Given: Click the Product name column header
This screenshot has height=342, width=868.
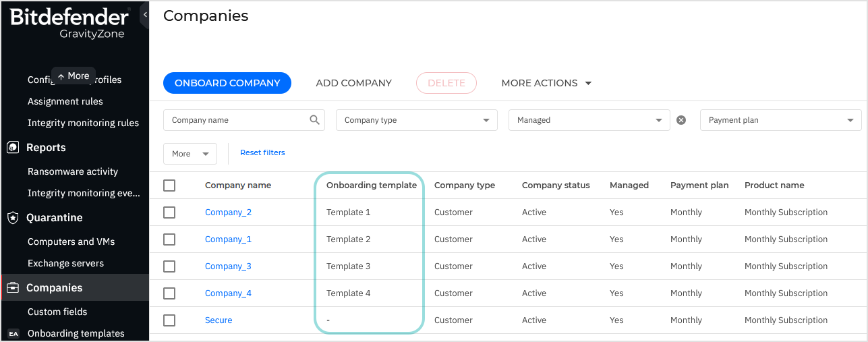Looking at the screenshot, I should (774, 185).
